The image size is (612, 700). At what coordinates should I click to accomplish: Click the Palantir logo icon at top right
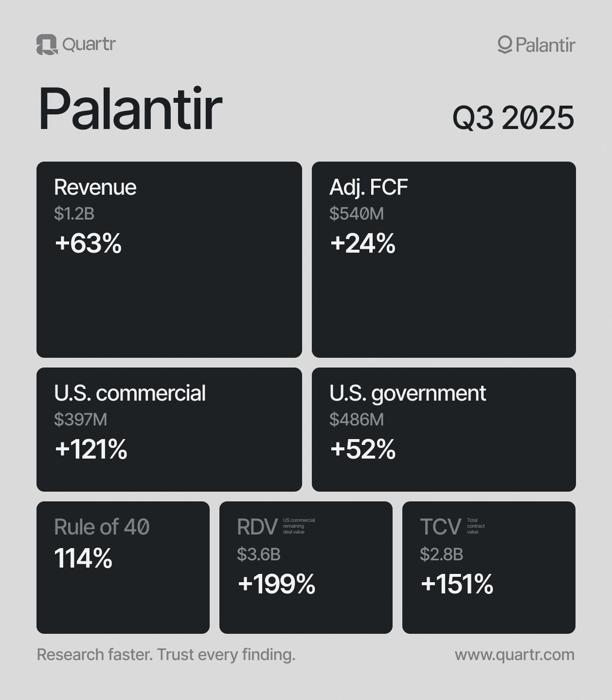coord(504,45)
